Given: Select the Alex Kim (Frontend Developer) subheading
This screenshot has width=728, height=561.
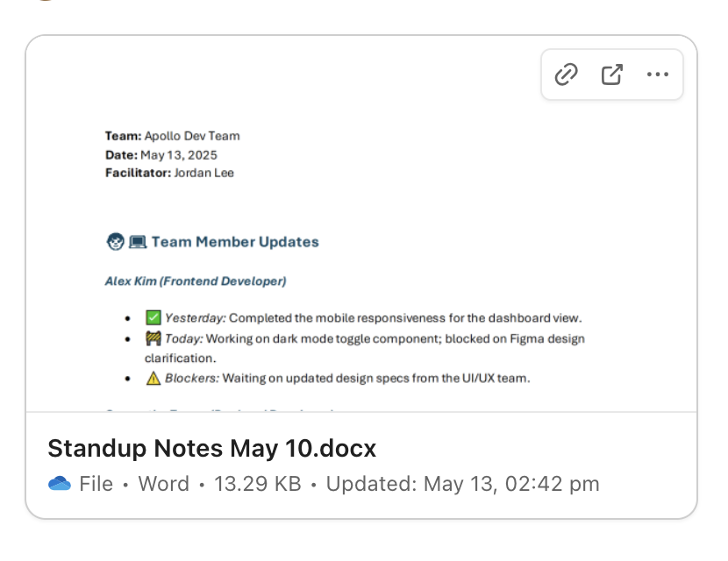Looking at the screenshot, I should tap(196, 281).
